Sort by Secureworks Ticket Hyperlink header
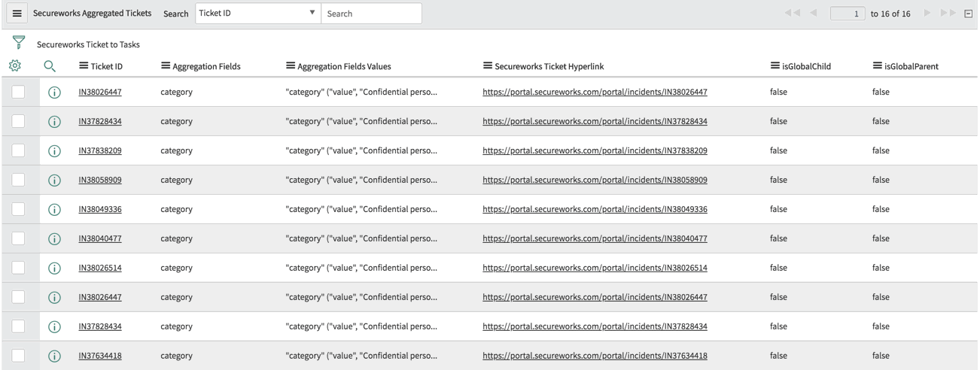Screen dimensions: 980x370 549,66
